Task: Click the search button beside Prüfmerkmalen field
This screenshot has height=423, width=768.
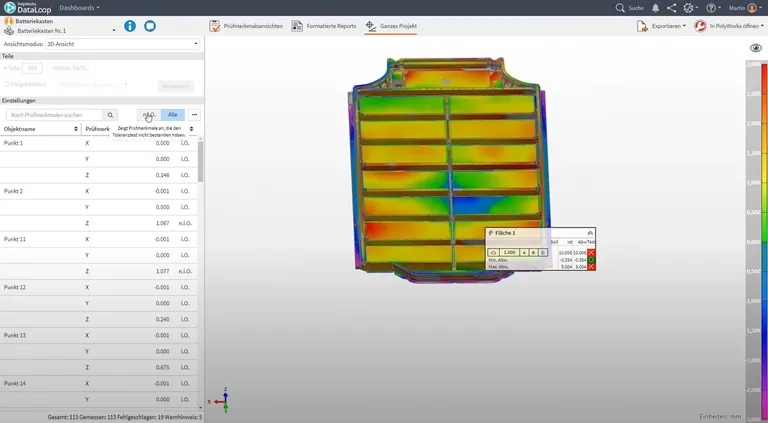Action: 110,115
